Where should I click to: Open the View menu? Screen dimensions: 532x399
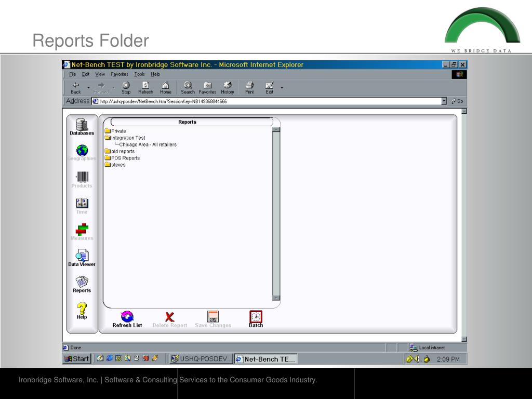(100, 74)
